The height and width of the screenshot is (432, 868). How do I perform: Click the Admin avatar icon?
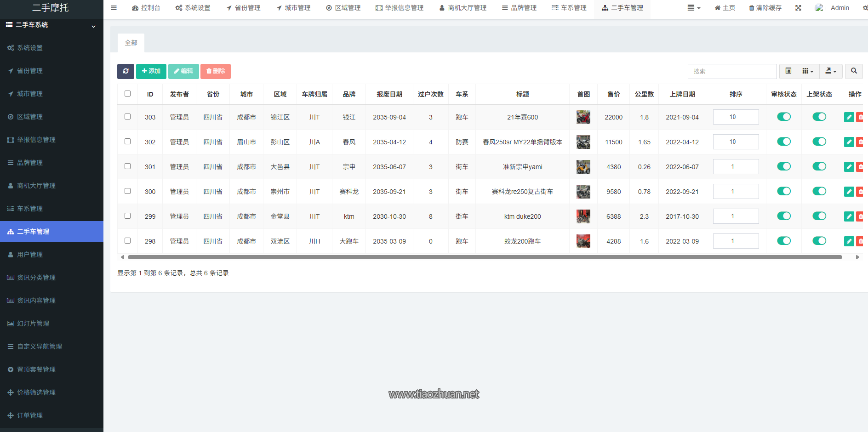(819, 8)
